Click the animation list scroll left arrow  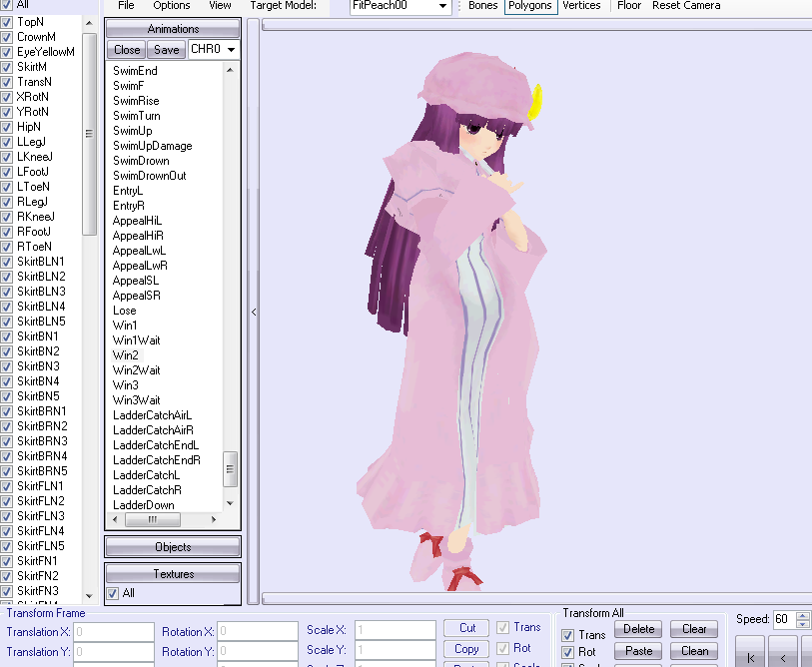(x=115, y=519)
